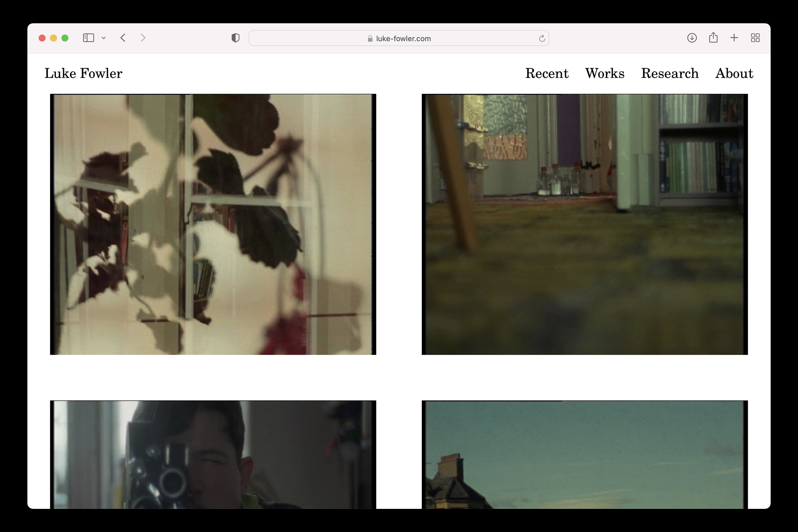The height and width of the screenshot is (532, 798).
Task: Open the privacy report shield icon
Action: point(235,38)
